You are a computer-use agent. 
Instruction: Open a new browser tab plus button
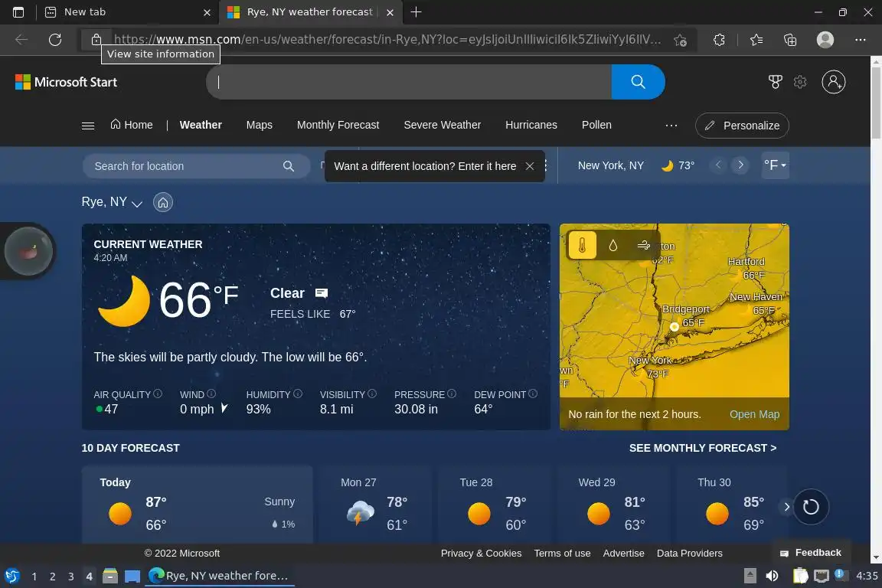(416, 11)
